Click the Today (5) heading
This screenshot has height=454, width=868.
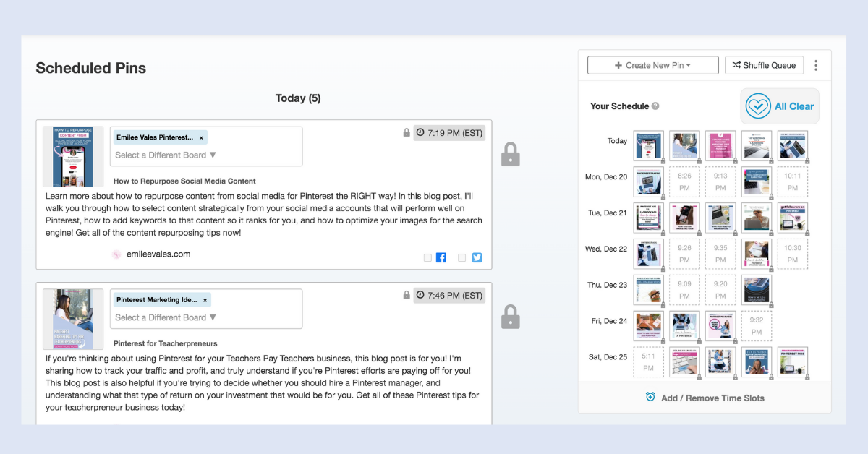pos(298,98)
